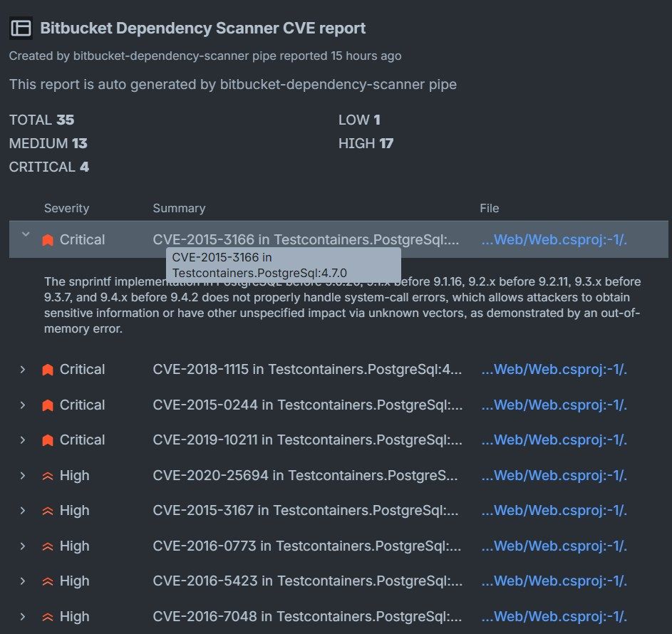Expand the CVE-2015-0244 row details
Screen dimensions: 672x634
pos(23,405)
